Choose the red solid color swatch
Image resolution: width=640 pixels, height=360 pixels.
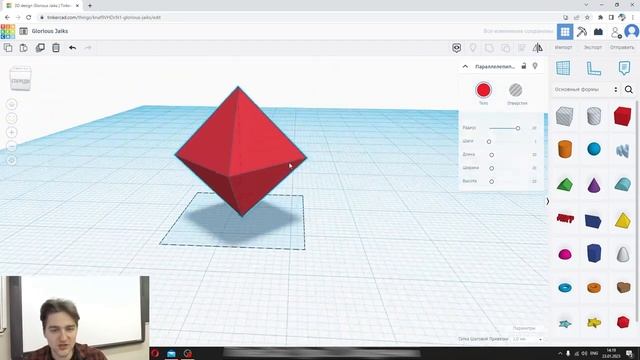[x=483, y=90]
